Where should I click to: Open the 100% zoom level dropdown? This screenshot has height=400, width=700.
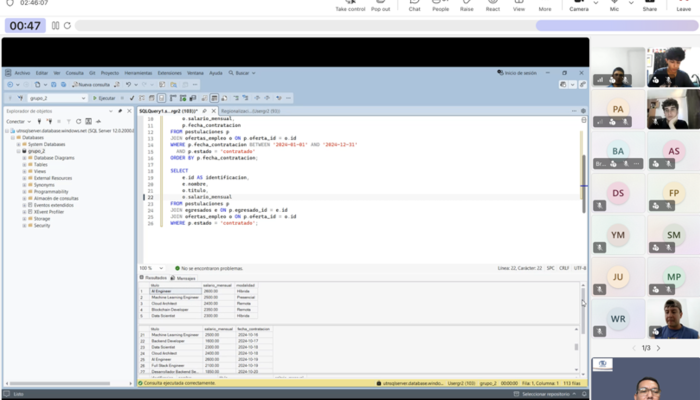162,268
